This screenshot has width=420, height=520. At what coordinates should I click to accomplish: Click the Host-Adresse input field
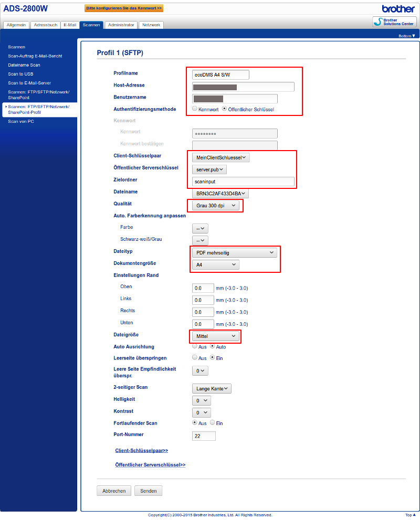point(243,87)
